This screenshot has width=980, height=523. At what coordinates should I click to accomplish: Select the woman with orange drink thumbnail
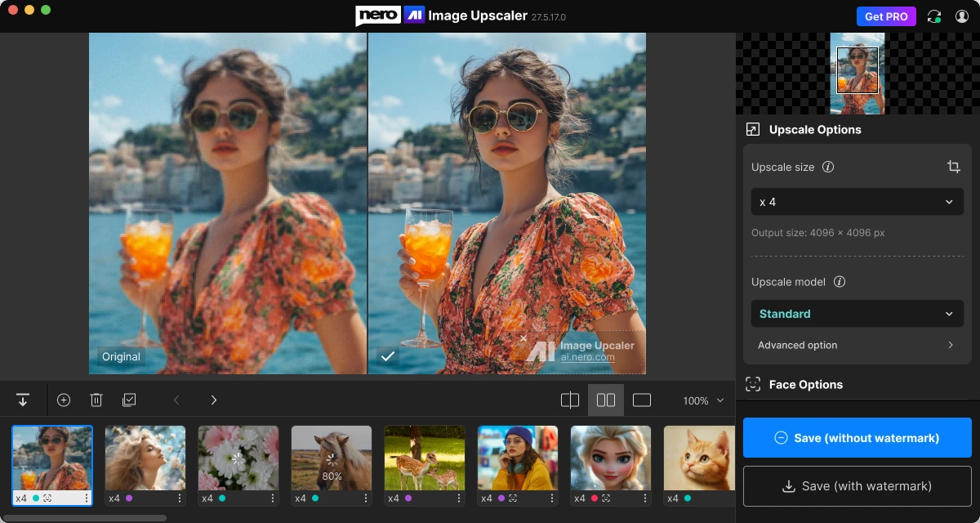click(52, 458)
